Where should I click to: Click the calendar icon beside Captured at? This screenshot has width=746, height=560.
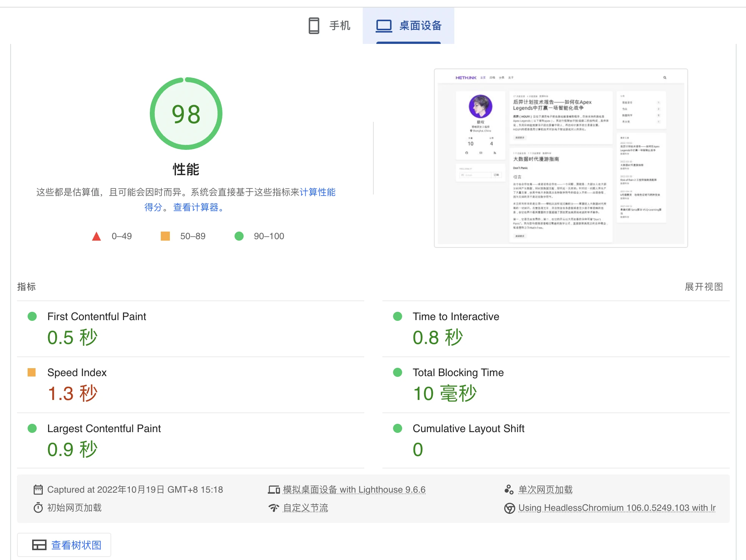pyautogui.click(x=38, y=490)
